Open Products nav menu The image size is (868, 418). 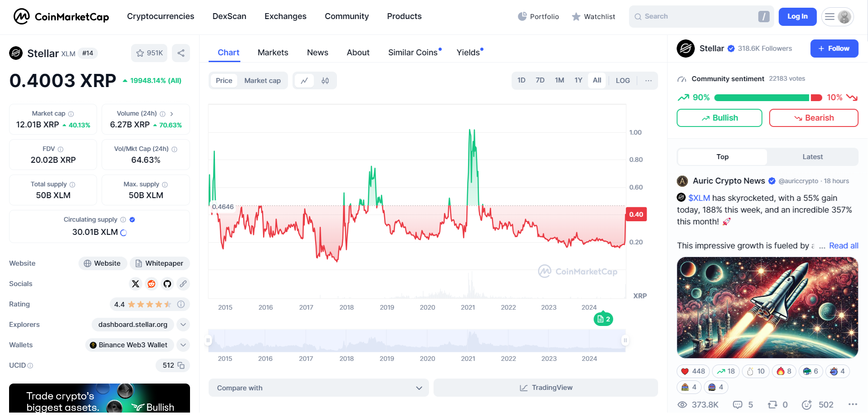404,16
